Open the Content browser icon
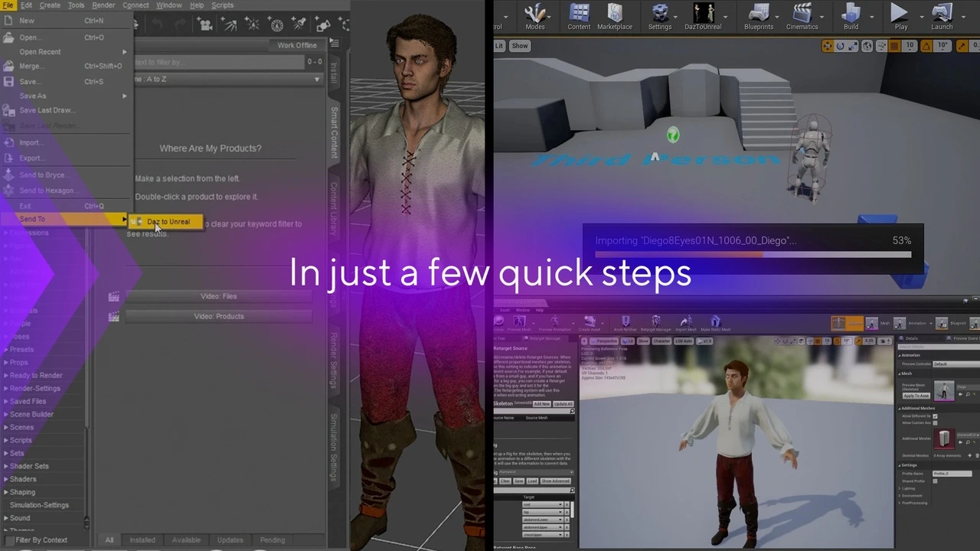 (579, 14)
